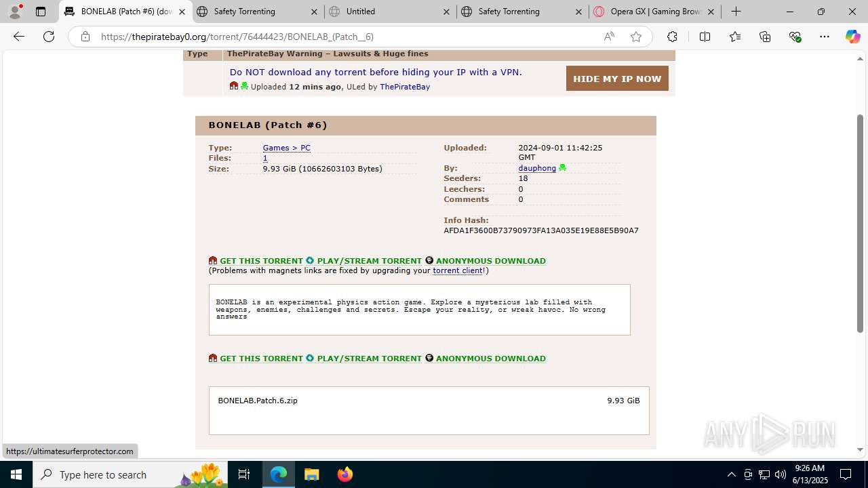Click the scrollbar down arrow
The image size is (868, 488).
(861, 450)
